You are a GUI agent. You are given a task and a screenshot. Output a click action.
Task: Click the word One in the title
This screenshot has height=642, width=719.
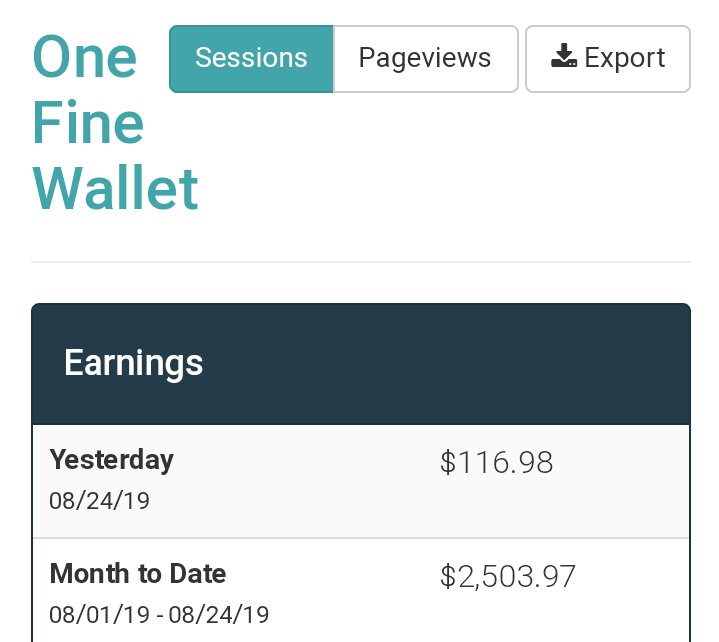pyautogui.click(x=85, y=57)
